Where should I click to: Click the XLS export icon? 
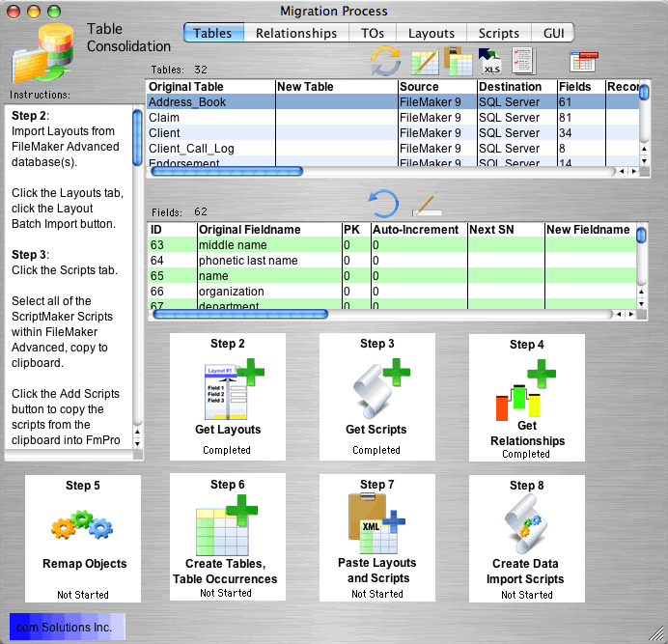[x=490, y=62]
